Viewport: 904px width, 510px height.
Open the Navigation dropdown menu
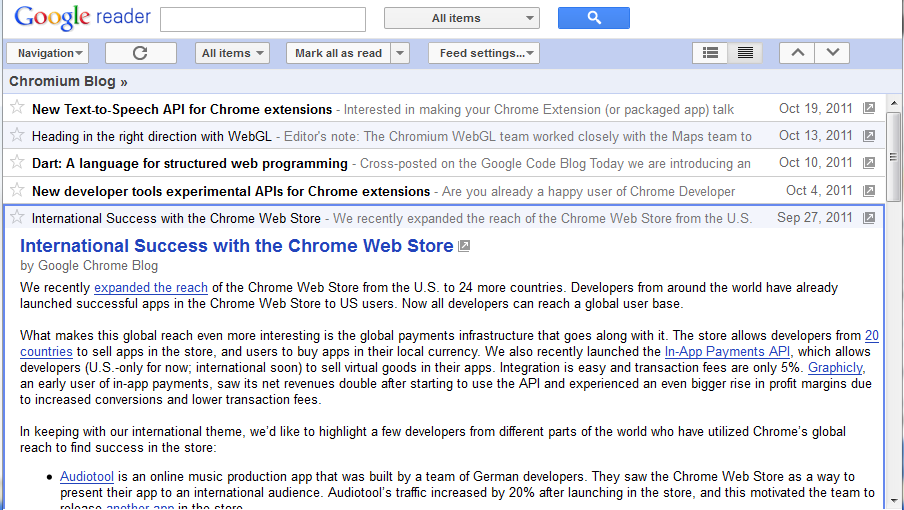coord(47,53)
